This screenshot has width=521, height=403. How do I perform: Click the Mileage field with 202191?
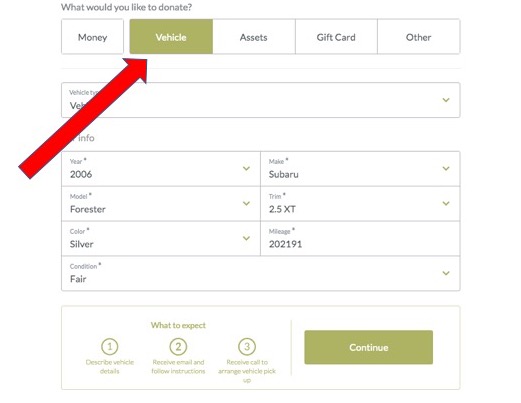click(360, 239)
